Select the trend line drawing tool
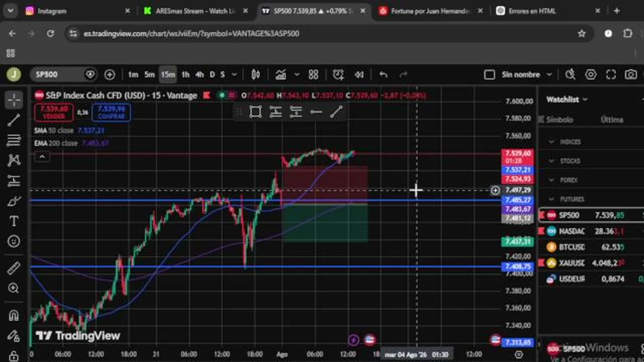Image resolution: width=644 pixels, height=362 pixels. 14,120
